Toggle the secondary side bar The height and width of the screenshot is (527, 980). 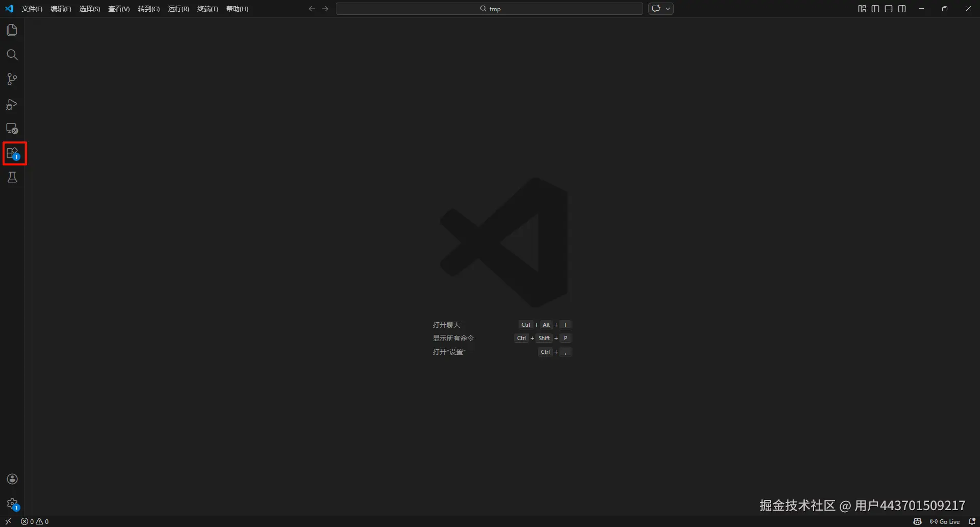point(902,9)
